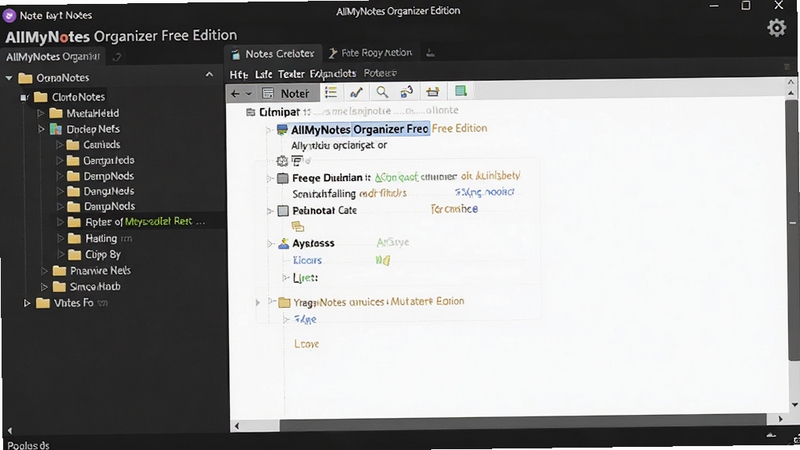Viewport: 800px width, 450px height.
Task: Switch to the Fote Rogy tab
Action: click(x=370, y=53)
